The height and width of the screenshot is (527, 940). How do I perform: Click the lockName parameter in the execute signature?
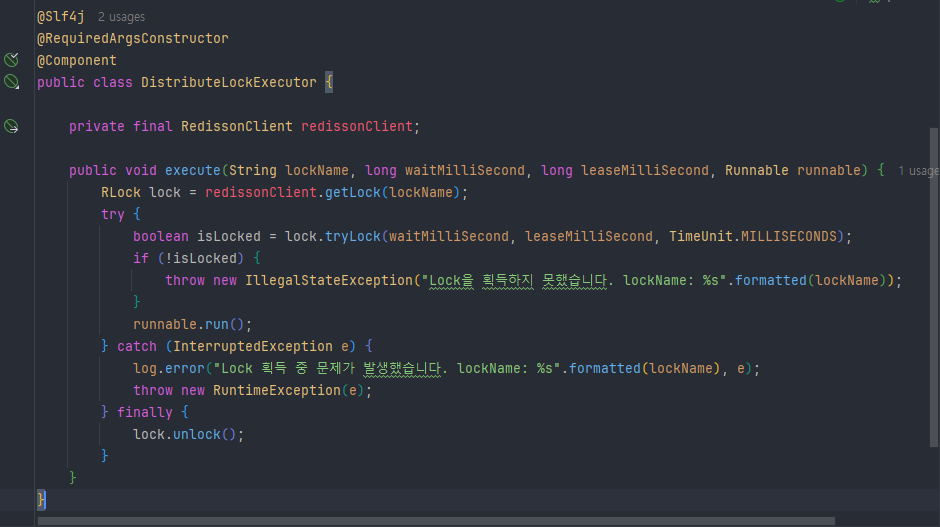coord(317,170)
